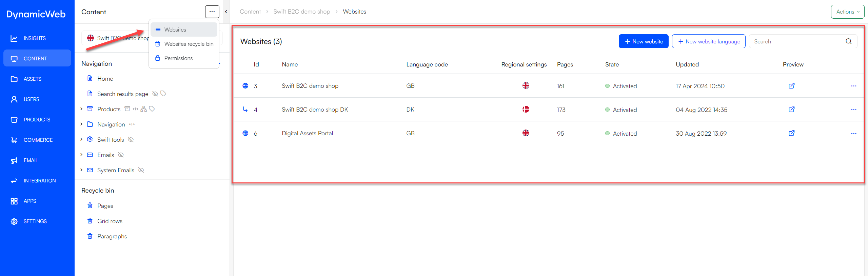Select the Content section in sidebar
Viewport: 868px width, 276px height.
(37, 58)
